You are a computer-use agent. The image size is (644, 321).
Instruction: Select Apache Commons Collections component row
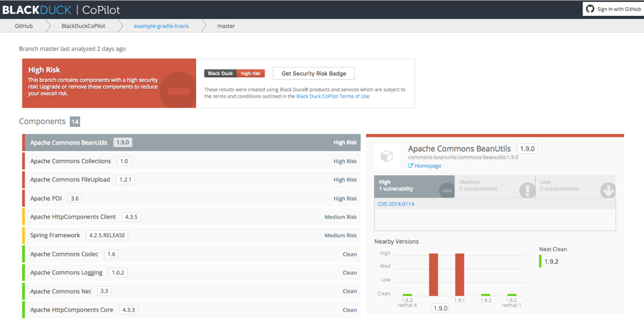(192, 161)
